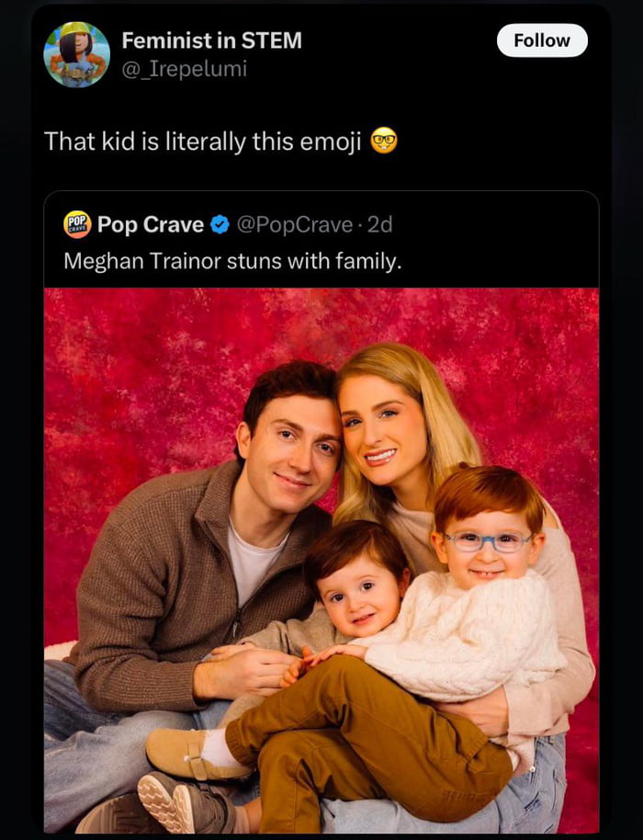This screenshot has height=840, width=643.
Task: Click the child's blue glasses in photo
Action: [x=487, y=541]
